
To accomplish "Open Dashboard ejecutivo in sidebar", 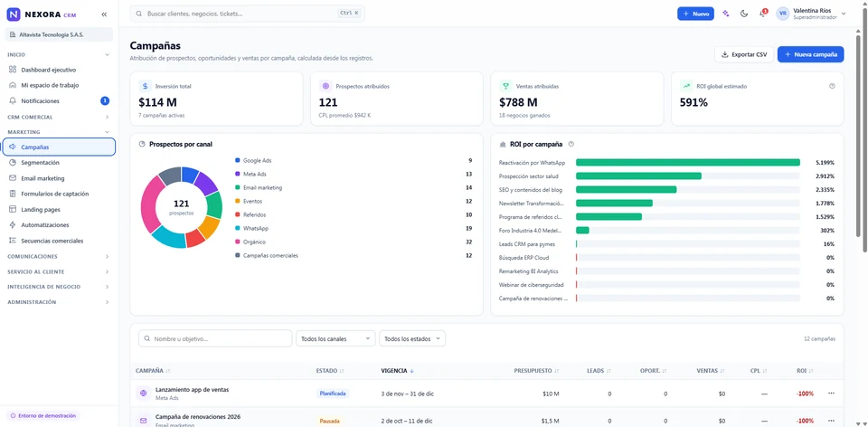I will click(x=59, y=70).
